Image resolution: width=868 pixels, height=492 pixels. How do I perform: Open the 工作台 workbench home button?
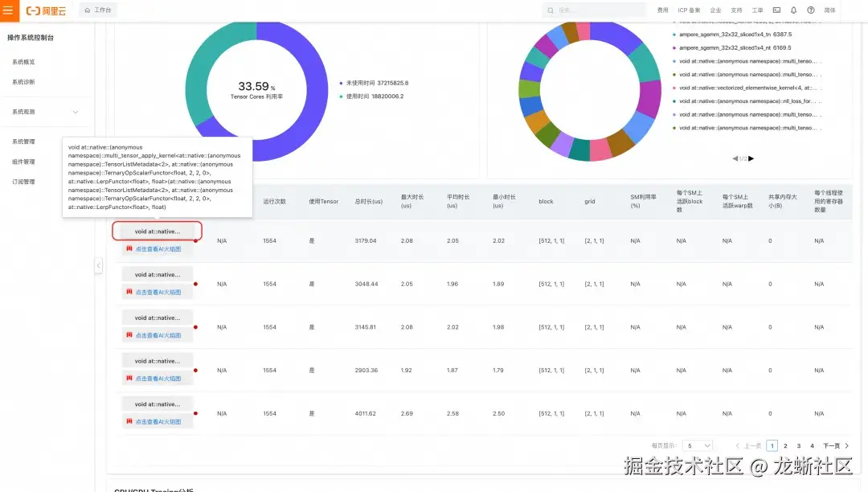point(98,10)
